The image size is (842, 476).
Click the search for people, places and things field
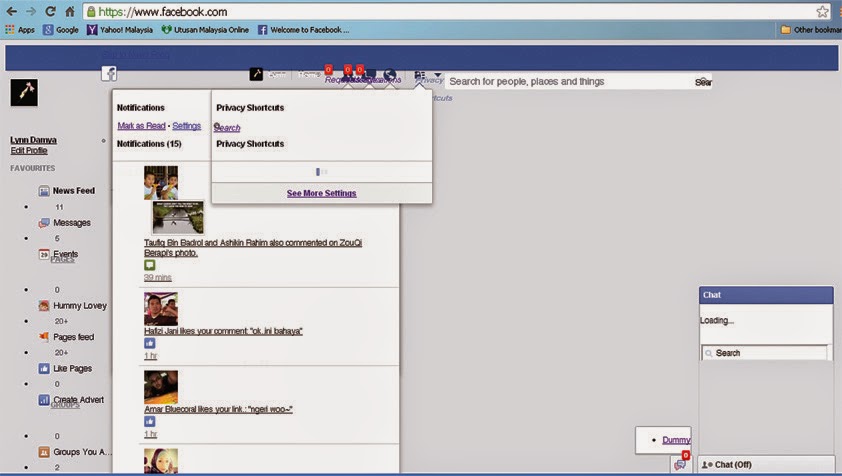[x=569, y=82]
